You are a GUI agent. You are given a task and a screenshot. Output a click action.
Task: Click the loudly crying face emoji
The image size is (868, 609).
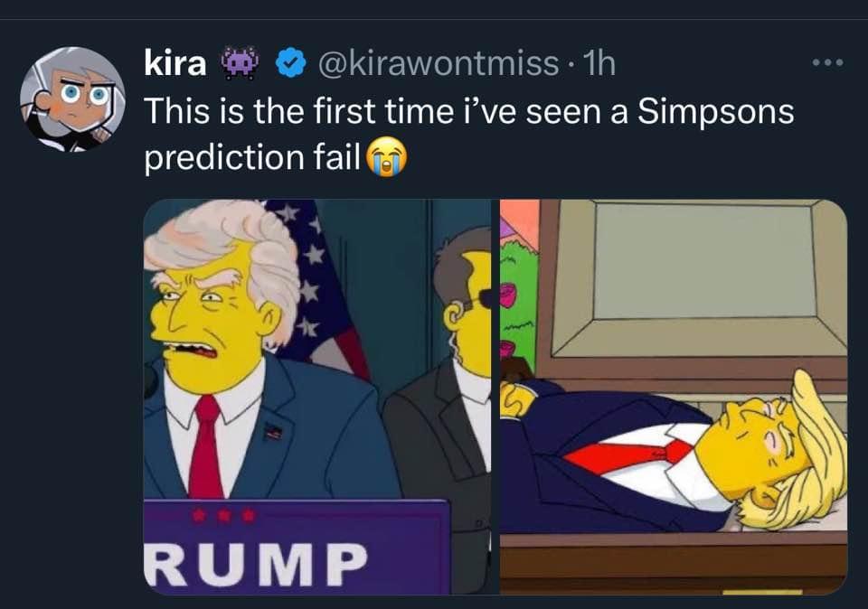pyautogui.click(x=387, y=157)
